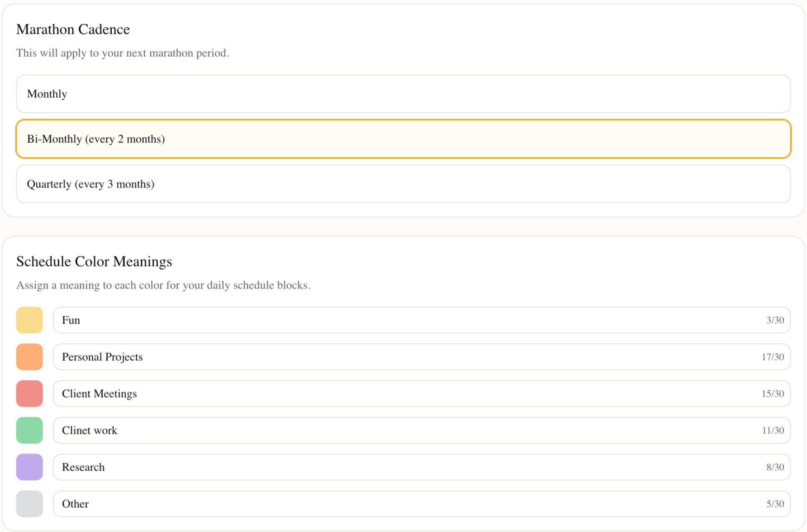Select the Monthly cadence option
Image resolution: width=807 pixels, height=532 pixels.
click(x=403, y=94)
